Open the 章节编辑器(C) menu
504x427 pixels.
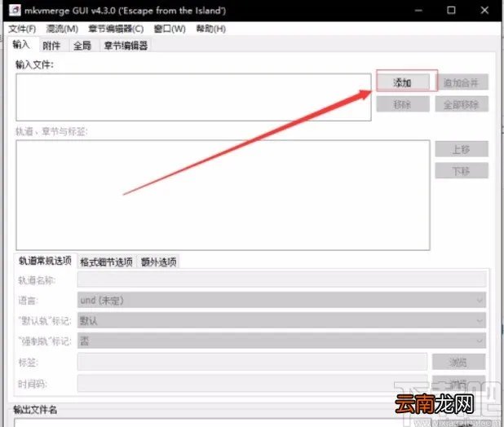[116, 29]
